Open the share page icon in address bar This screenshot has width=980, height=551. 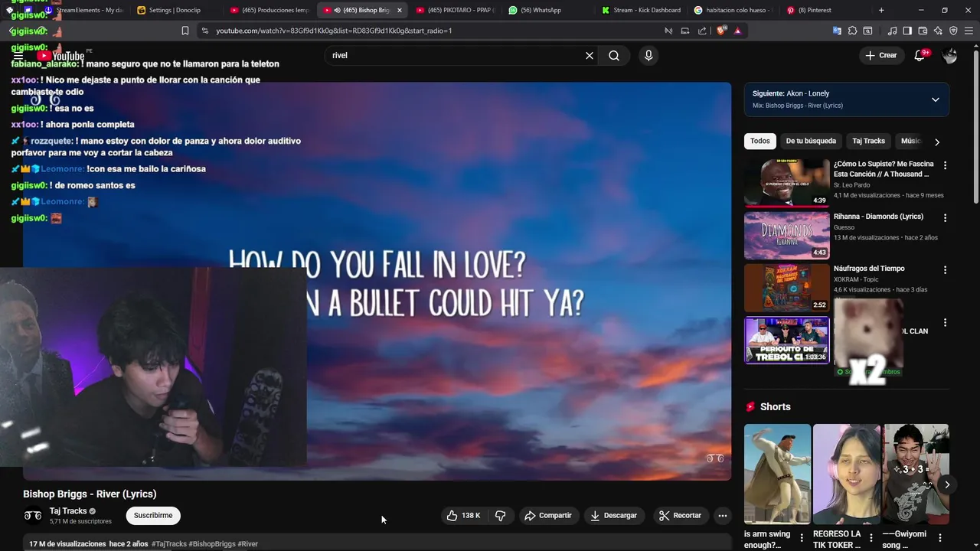pos(702,31)
